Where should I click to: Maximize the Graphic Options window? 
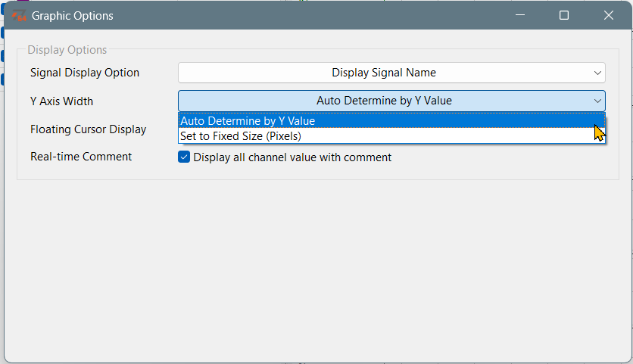click(x=564, y=15)
